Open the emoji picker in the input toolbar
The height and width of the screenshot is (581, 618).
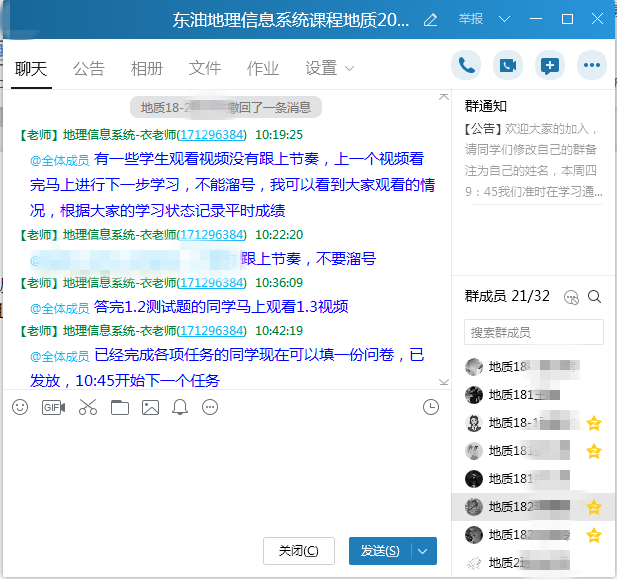click(20, 407)
